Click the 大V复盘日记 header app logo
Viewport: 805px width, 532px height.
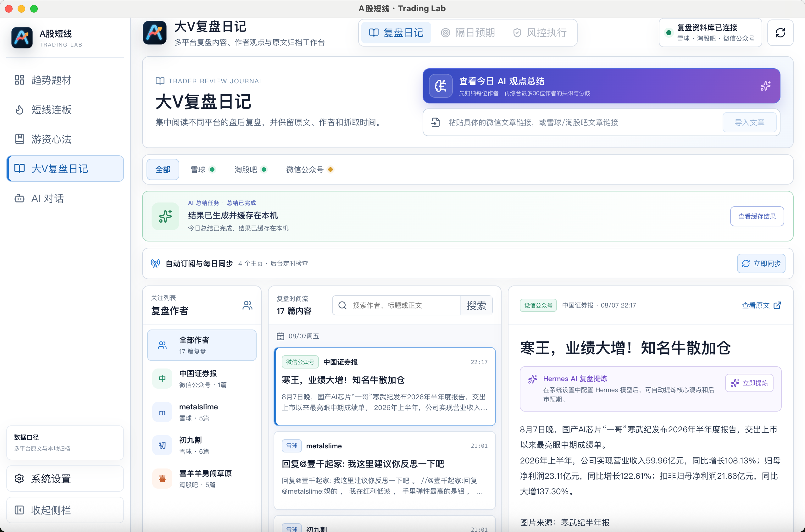tap(155, 33)
